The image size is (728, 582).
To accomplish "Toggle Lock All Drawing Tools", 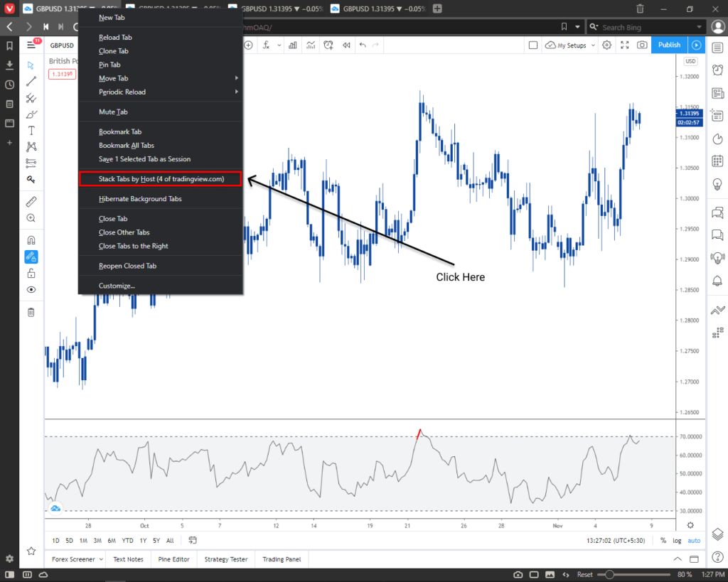I will coord(31,273).
